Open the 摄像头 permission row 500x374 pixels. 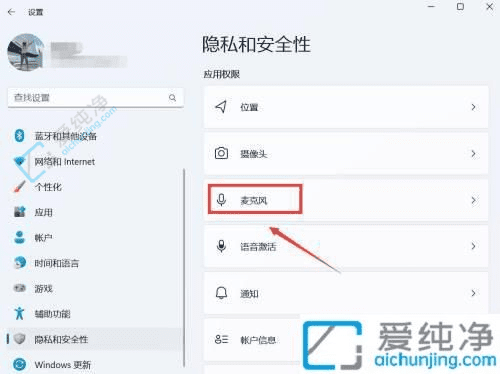point(346,154)
